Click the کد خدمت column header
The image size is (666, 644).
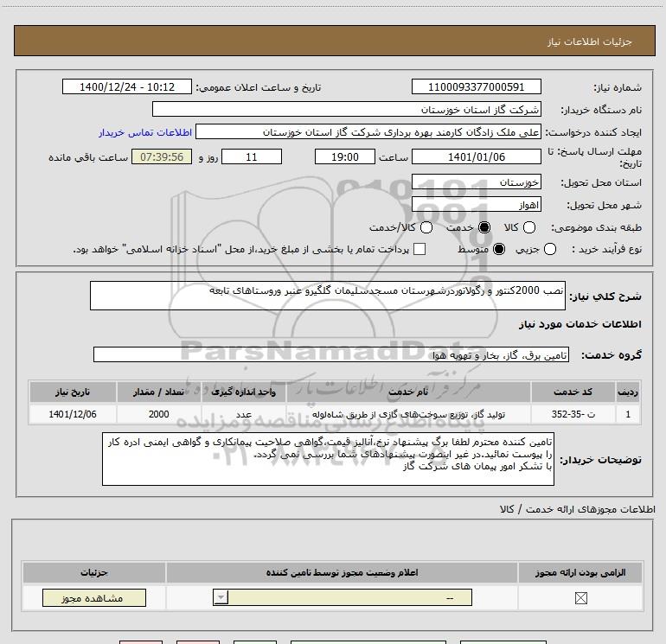pyautogui.click(x=573, y=392)
